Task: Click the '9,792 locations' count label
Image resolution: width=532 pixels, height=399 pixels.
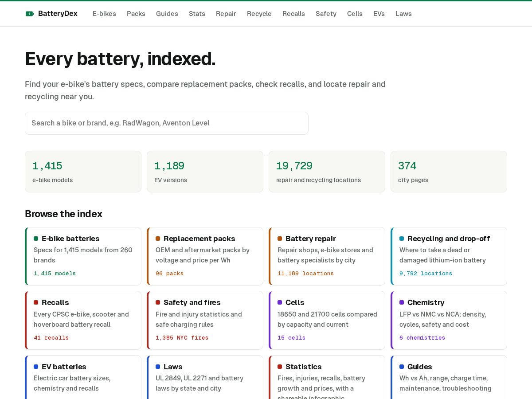Action: click(426, 274)
